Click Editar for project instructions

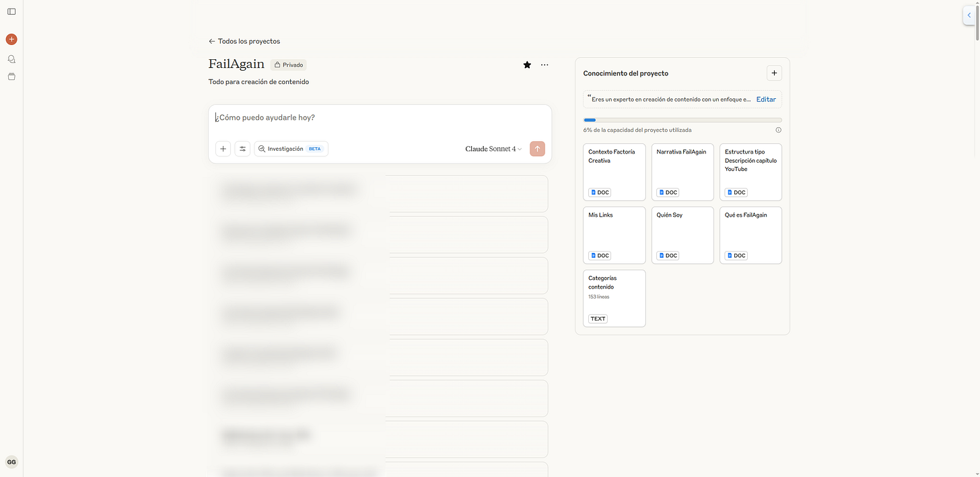766,100
